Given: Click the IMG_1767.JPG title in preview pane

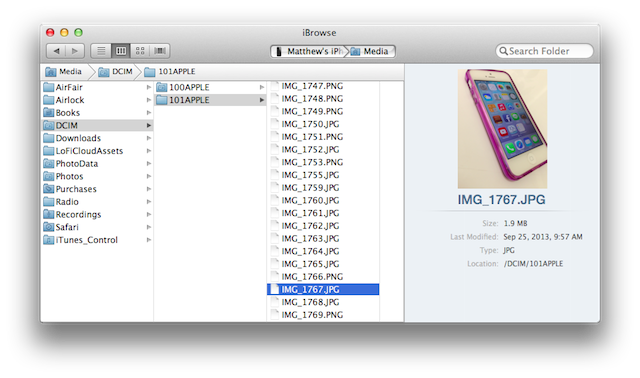Looking at the screenshot, I should (x=502, y=200).
